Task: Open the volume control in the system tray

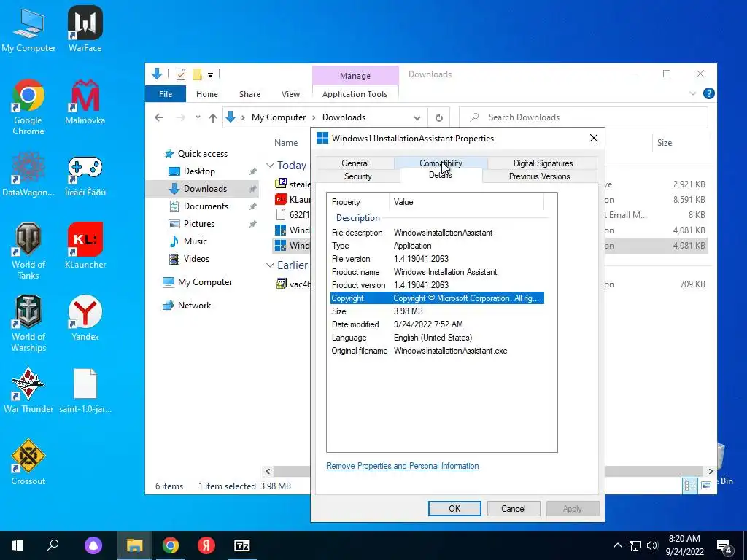Action: coord(652,545)
